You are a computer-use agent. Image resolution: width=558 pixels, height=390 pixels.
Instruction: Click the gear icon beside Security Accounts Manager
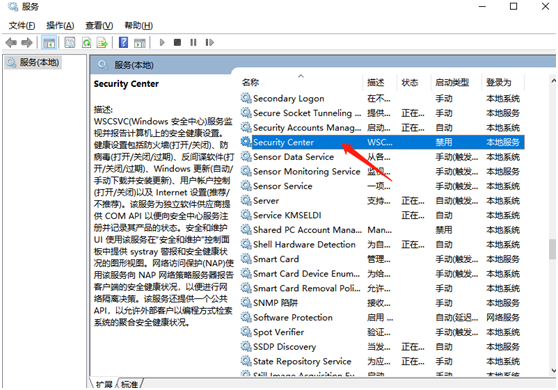[246, 127]
